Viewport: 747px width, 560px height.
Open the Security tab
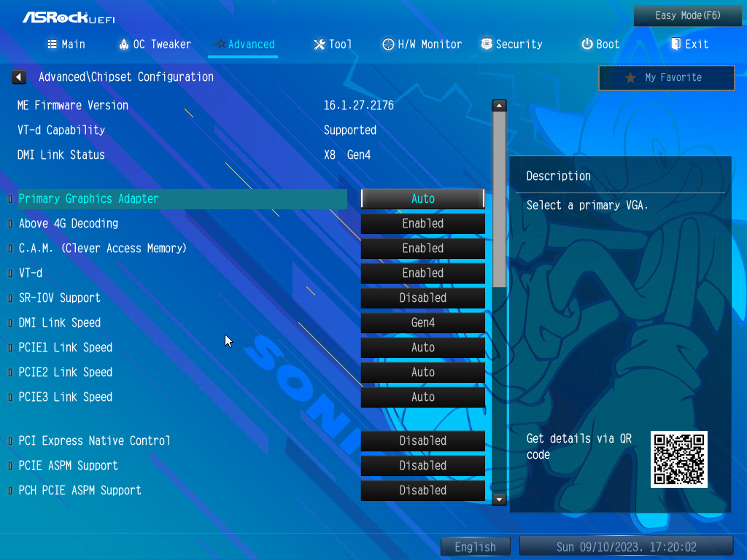pyautogui.click(x=511, y=44)
